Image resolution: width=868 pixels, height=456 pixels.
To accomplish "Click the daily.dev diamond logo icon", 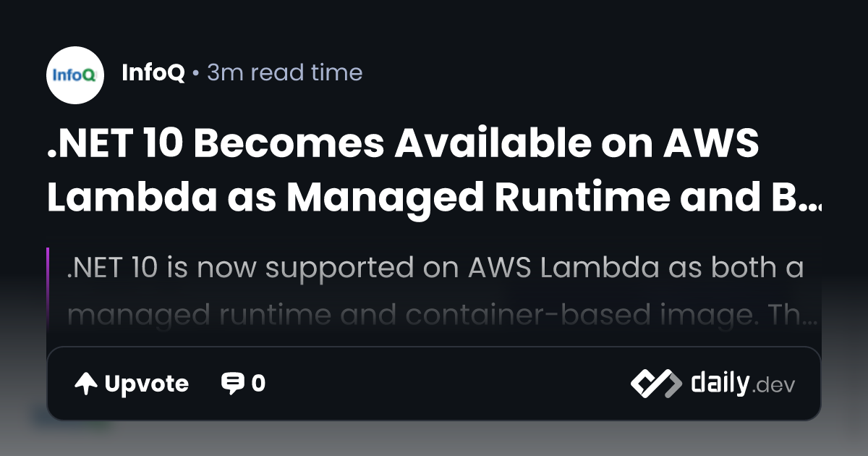I will pyautogui.click(x=655, y=384).
